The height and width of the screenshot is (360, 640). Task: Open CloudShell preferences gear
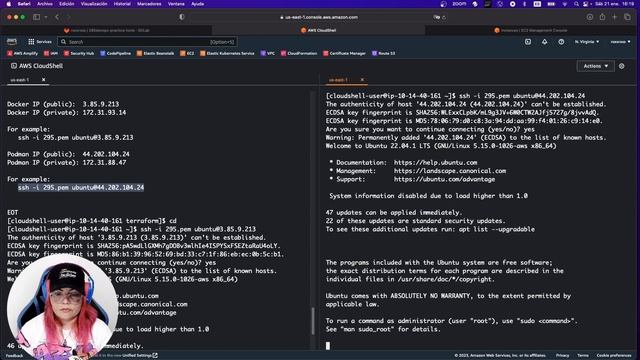[622, 66]
